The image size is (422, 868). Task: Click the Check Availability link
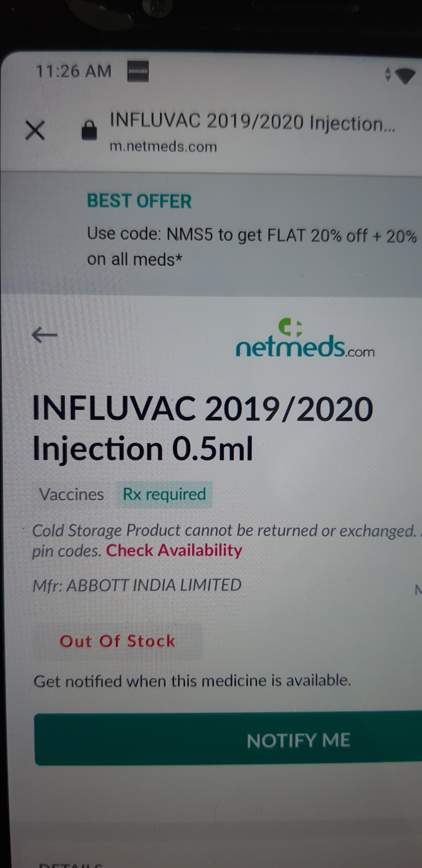tap(174, 550)
